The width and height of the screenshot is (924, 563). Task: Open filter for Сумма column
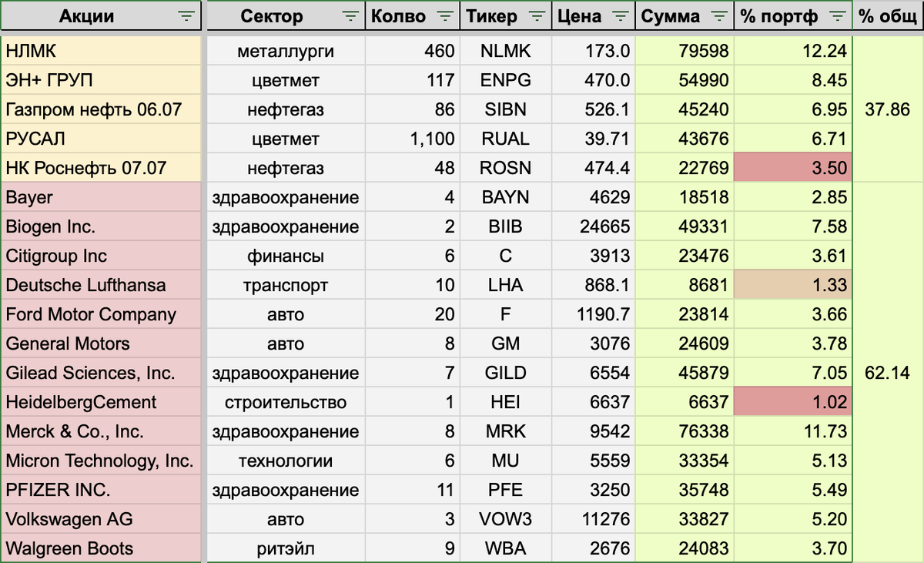(719, 16)
